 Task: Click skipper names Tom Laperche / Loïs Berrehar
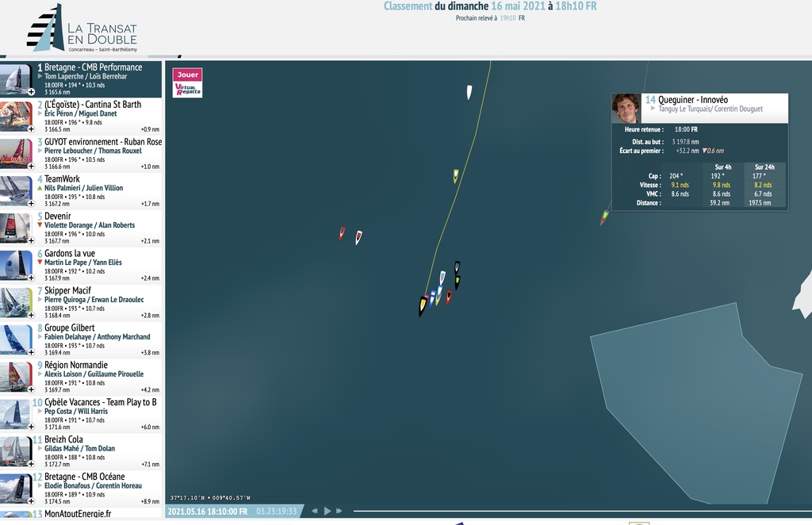point(86,76)
